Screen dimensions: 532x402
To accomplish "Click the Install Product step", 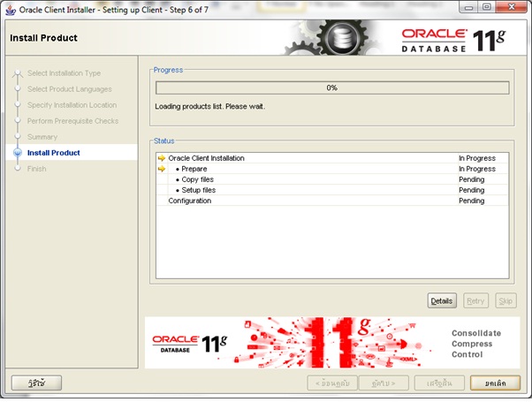I will coord(54,153).
